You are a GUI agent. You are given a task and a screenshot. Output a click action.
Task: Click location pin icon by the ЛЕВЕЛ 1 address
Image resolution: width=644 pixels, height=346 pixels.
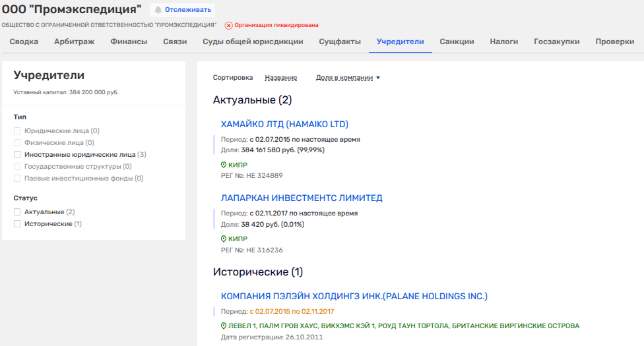[x=223, y=326]
